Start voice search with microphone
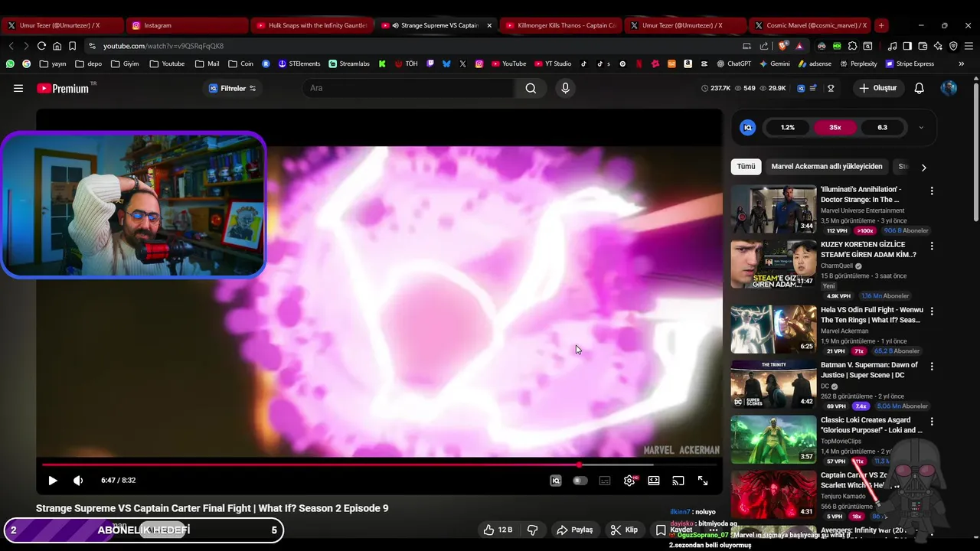The image size is (980, 551). click(x=566, y=88)
